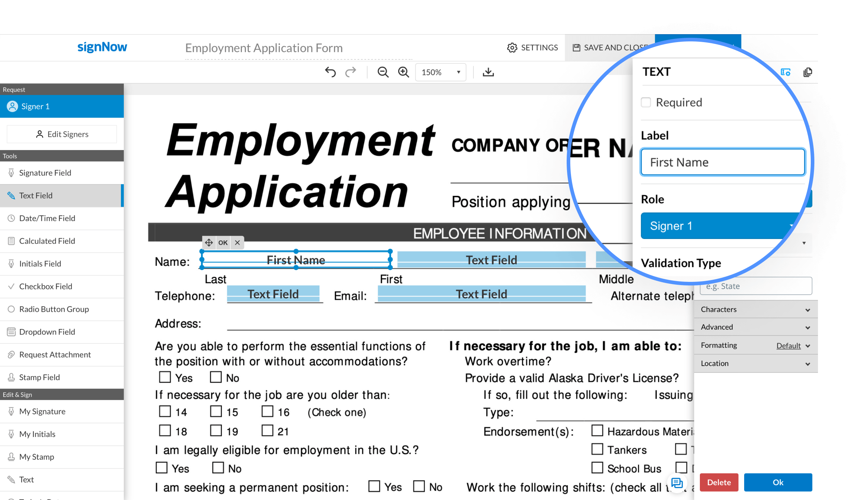Viewport: 868px width, 500px height.
Task: Zoom out with the magnifier minus icon
Action: [383, 72]
